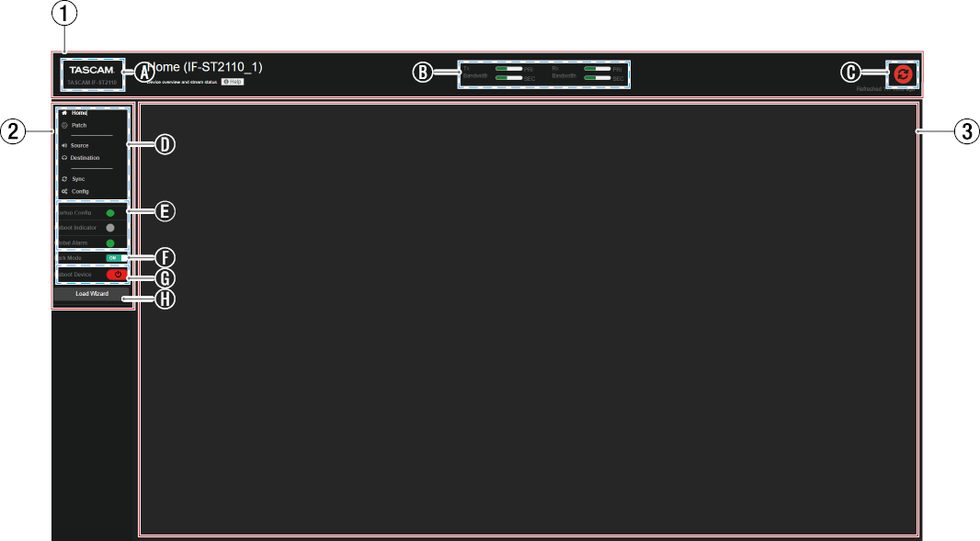
Task: Click the Startup Config green indicator
Action: (x=110, y=213)
